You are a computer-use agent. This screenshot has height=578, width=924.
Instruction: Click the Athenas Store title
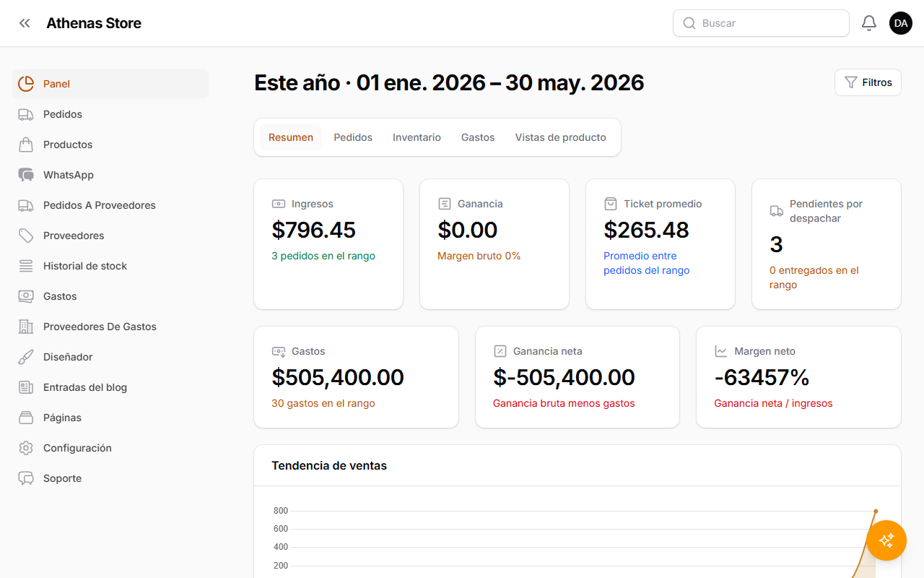click(x=94, y=23)
